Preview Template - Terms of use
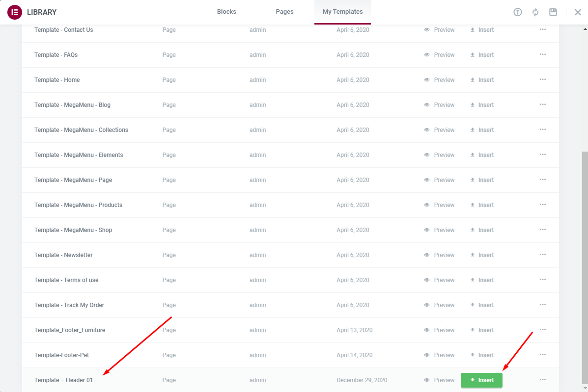Screen dimensions: 588x392 tap(439, 280)
